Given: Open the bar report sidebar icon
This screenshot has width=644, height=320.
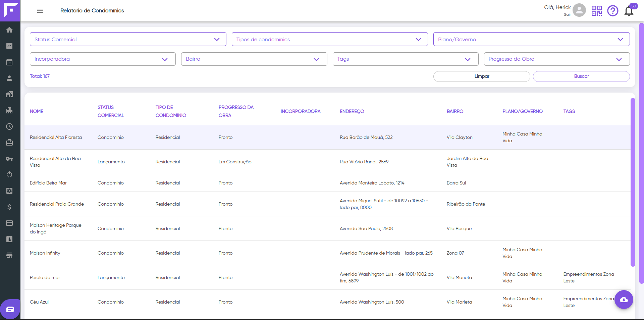Looking at the screenshot, I should pyautogui.click(x=9, y=239).
